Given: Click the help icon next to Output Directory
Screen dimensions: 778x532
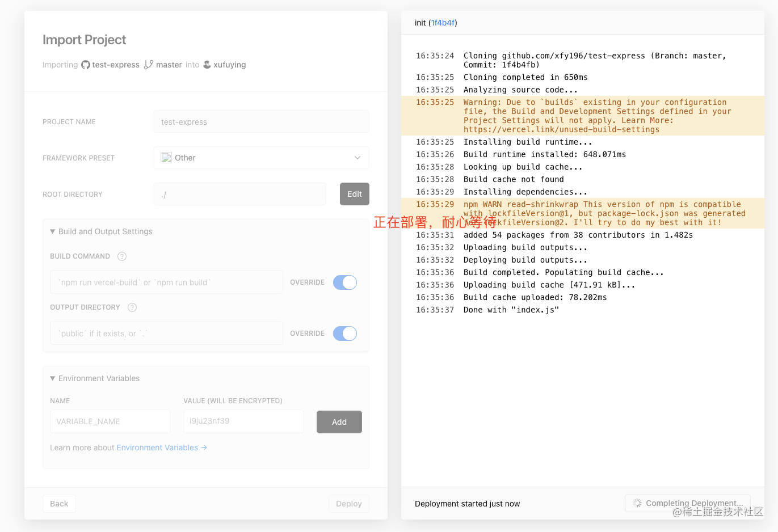Looking at the screenshot, I should [132, 307].
